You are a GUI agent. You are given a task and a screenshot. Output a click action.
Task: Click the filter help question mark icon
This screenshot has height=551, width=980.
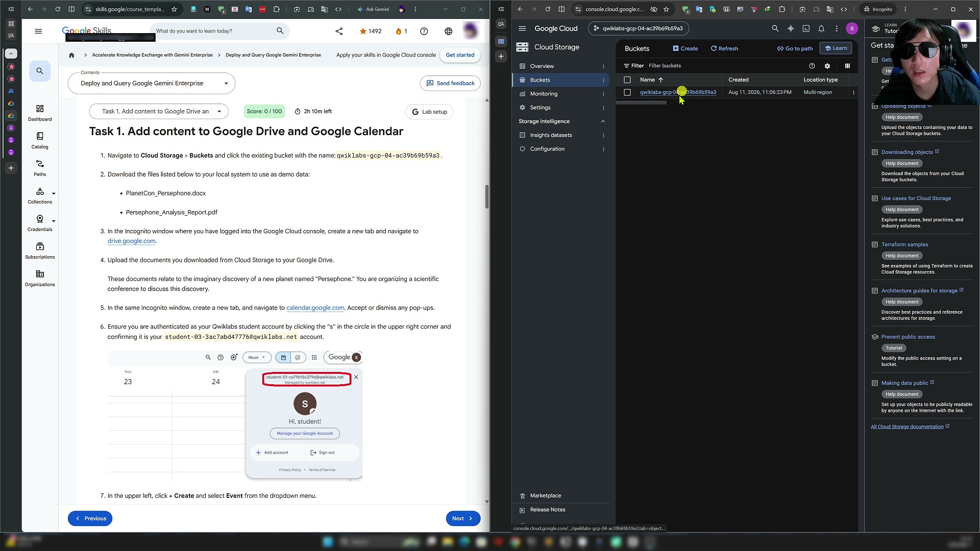(x=812, y=66)
